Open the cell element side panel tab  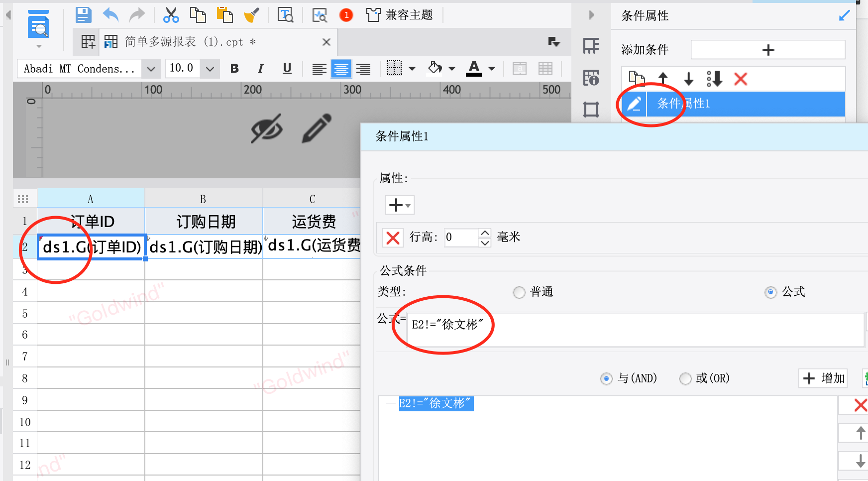pyautogui.click(x=591, y=46)
